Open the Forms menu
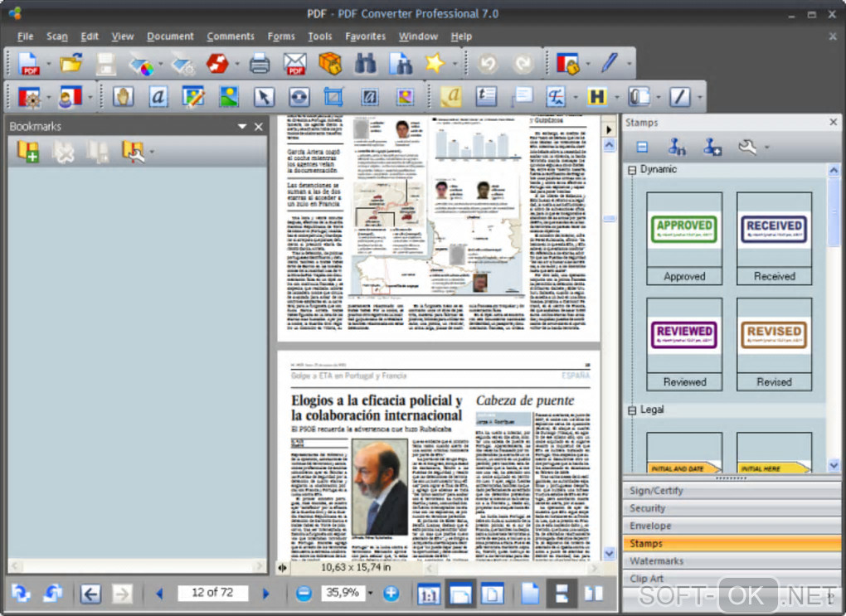 tap(281, 36)
